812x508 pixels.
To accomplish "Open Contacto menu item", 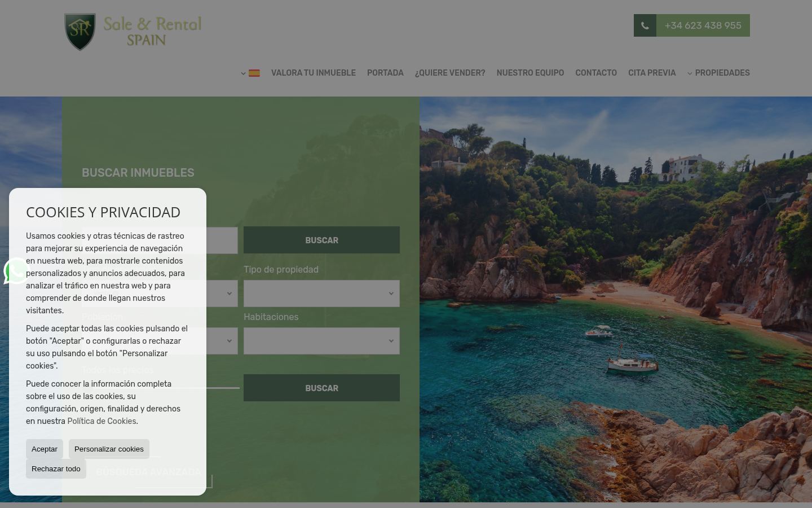I will [596, 73].
